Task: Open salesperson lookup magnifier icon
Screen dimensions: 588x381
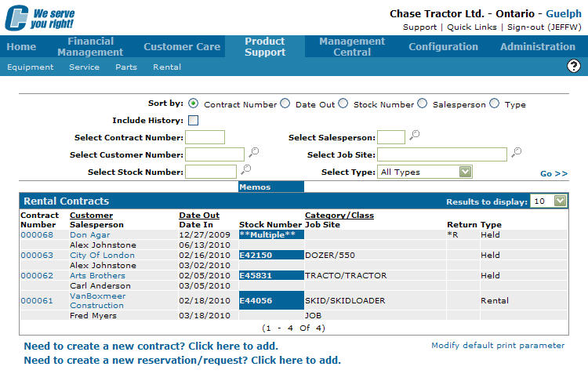Action: coord(415,135)
